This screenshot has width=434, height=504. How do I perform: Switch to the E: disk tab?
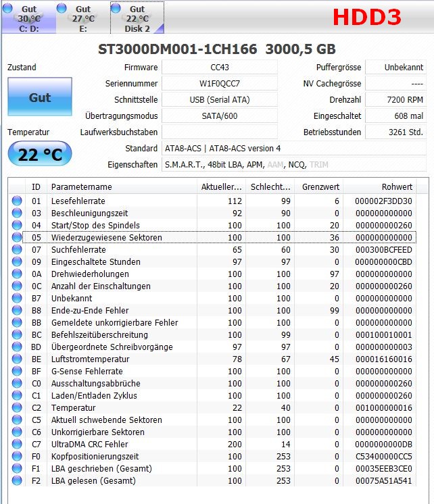(83, 18)
